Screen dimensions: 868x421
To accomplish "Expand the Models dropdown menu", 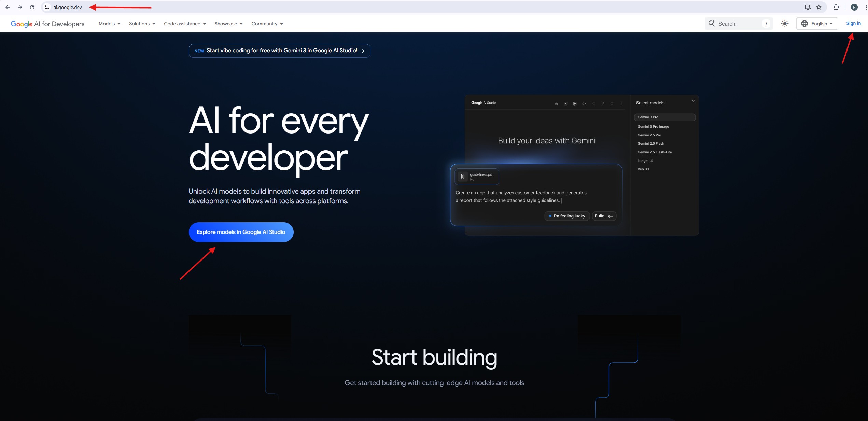I will (x=109, y=24).
